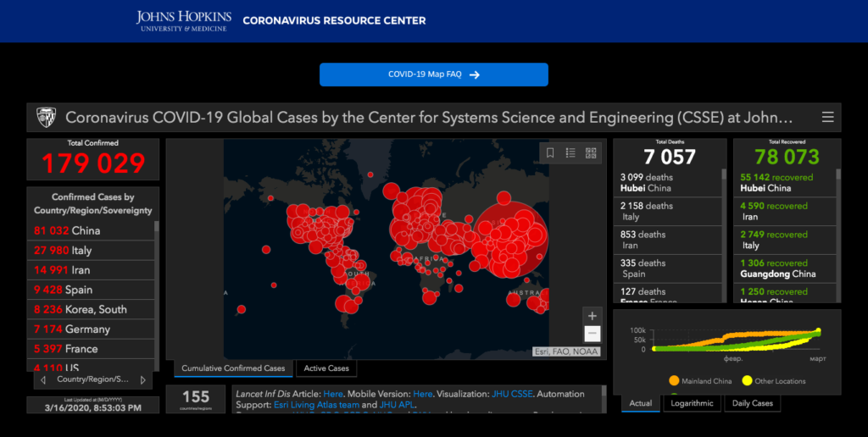Open the JHU CSSE link
The width and height of the screenshot is (868, 437).
click(511, 394)
